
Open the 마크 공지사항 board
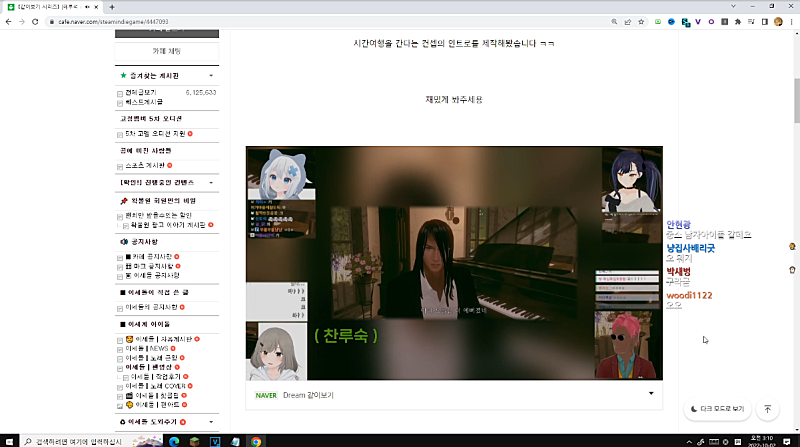[149, 266]
